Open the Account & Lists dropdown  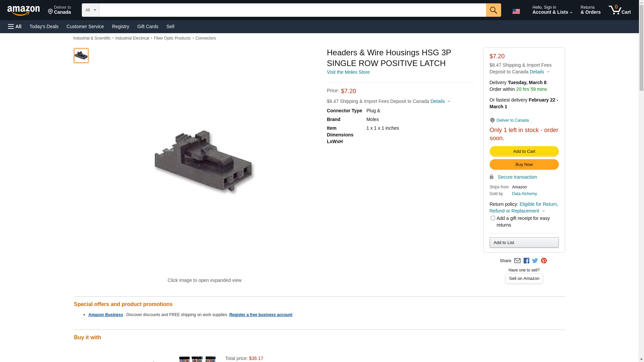pyautogui.click(x=552, y=10)
